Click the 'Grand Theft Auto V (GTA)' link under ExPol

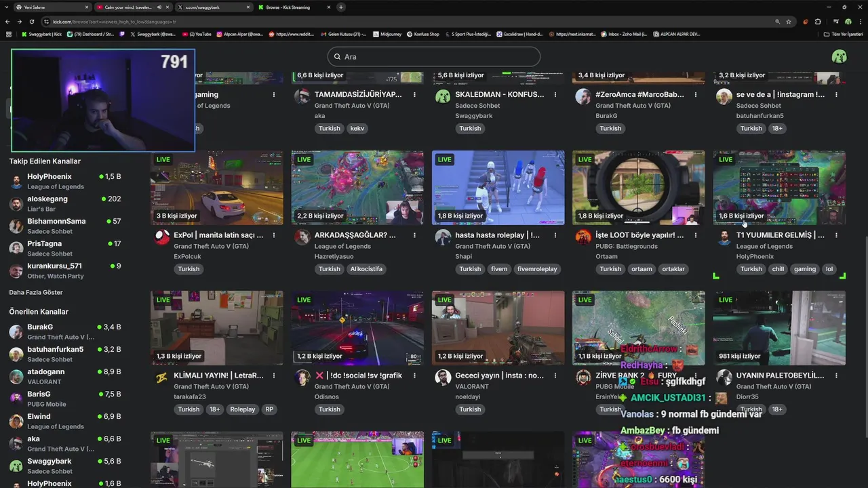point(211,247)
